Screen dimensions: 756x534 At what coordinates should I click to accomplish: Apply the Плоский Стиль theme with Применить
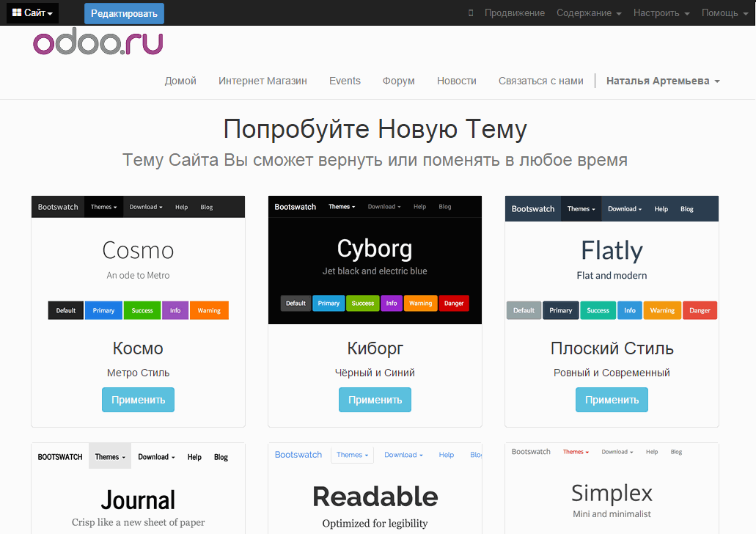coord(612,400)
